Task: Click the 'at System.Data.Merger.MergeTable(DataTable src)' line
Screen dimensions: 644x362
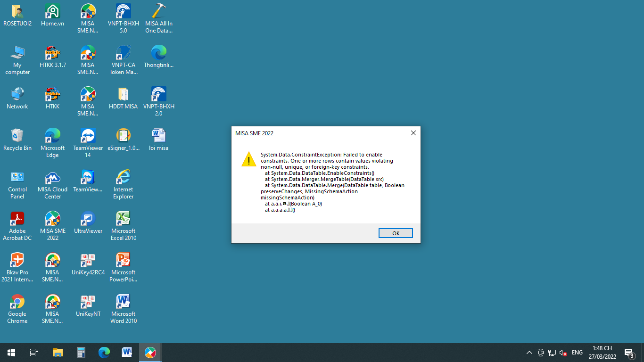Action: 324,179
